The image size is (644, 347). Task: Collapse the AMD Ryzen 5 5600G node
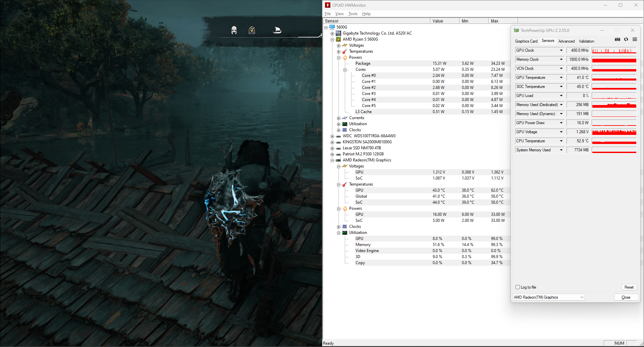[x=332, y=40]
